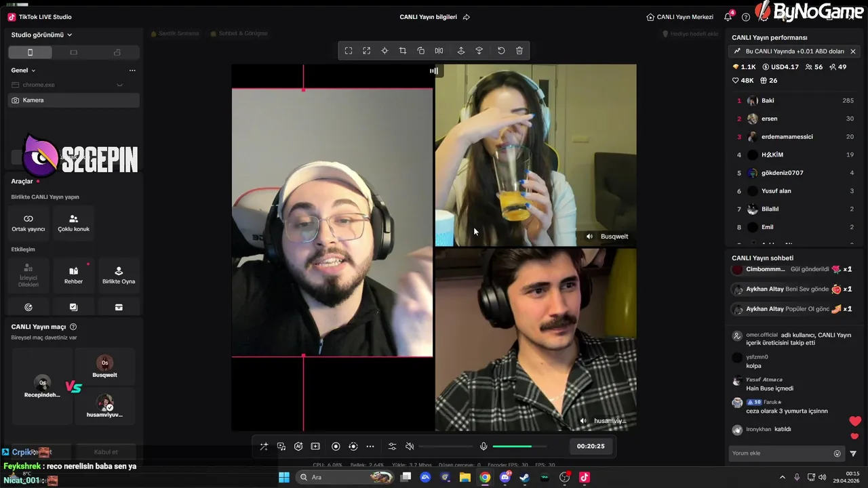Screen dimensions: 868x488
Task: Click Busqweit avatar in match panel
Action: point(104,363)
